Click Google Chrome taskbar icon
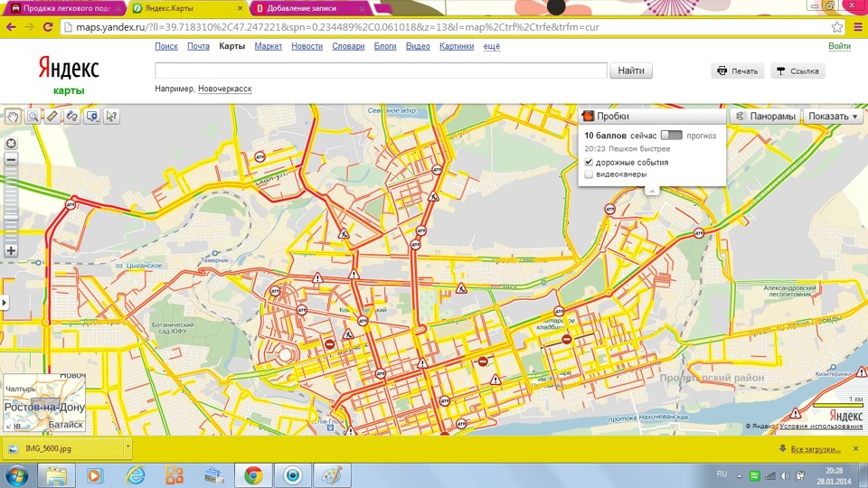 click(x=253, y=476)
